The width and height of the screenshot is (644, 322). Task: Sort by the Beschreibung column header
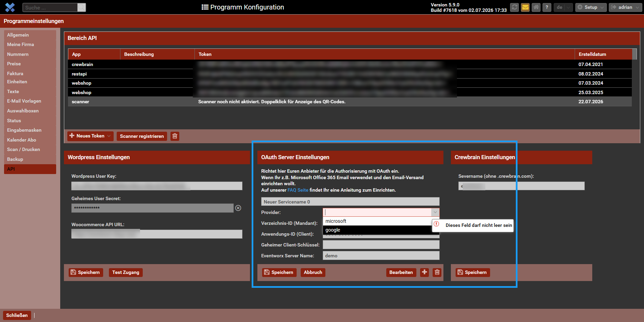tap(157, 54)
